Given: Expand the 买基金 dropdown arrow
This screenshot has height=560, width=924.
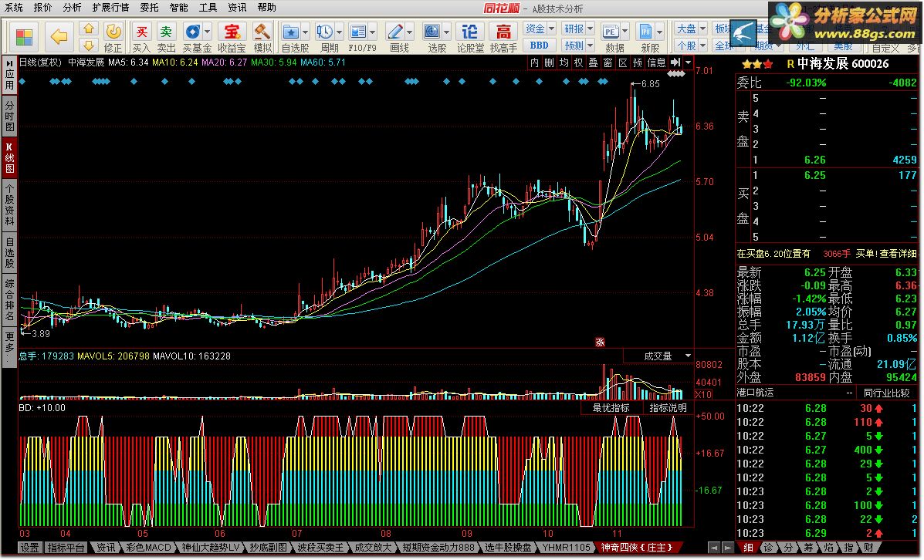Looking at the screenshot, I should point(207,32).
